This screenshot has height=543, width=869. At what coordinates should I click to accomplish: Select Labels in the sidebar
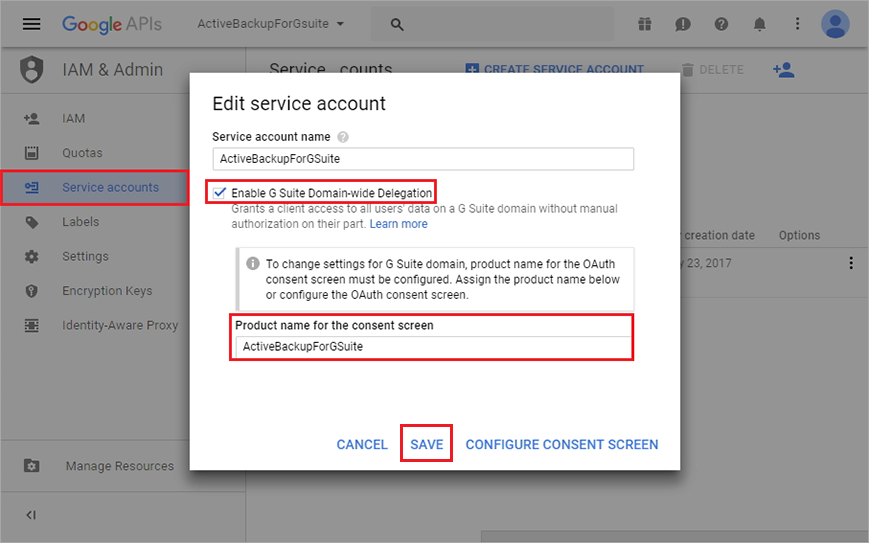click(x=95, y=222)
